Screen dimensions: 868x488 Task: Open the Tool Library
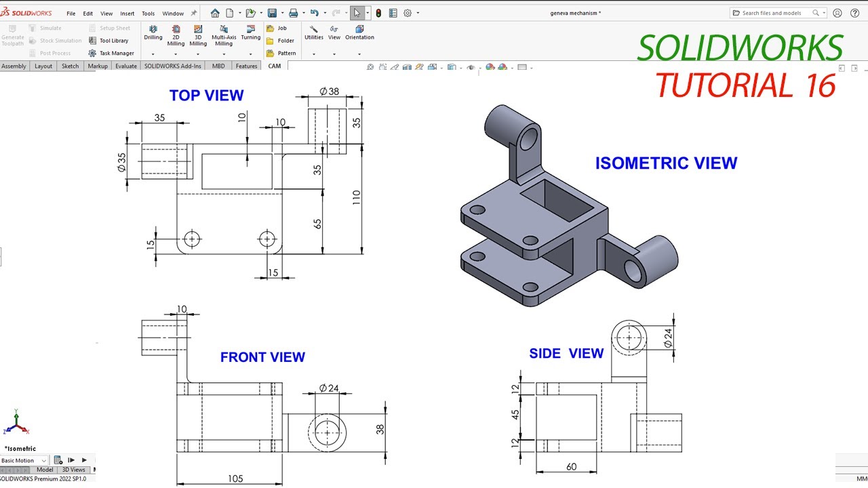click(108, 41)
